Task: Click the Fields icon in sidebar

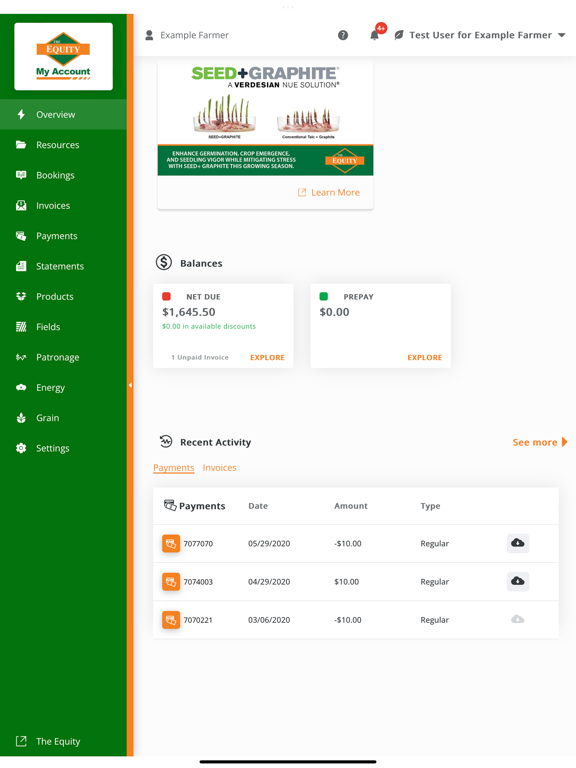Action: [x=21, y=327]
